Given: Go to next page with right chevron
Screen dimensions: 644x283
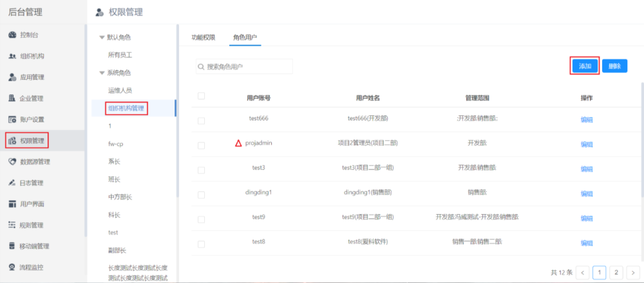Looking at the screenshot, I should (632, 273).
